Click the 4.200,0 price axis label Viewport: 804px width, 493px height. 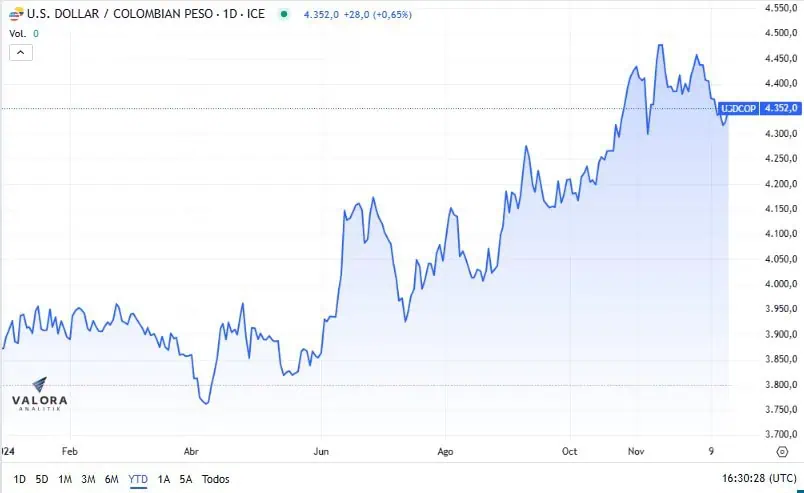[781, 184]
